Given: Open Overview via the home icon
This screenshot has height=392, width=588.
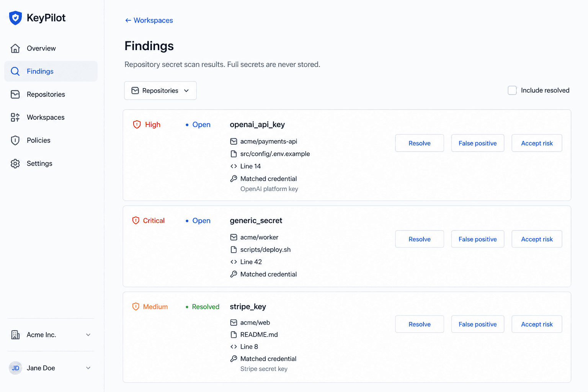Looking at the screenshot, I should 15,48.
